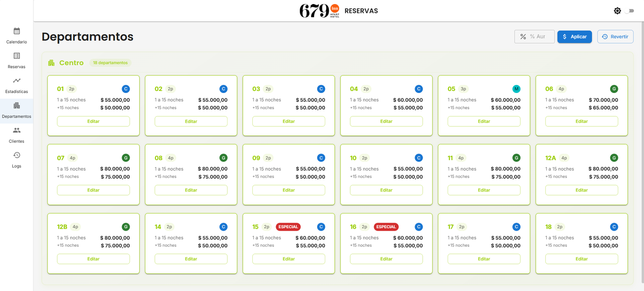This screenshot has height=291, width=644.
Task: Open the Clientes people icon
Action: [x=17, y=130]
